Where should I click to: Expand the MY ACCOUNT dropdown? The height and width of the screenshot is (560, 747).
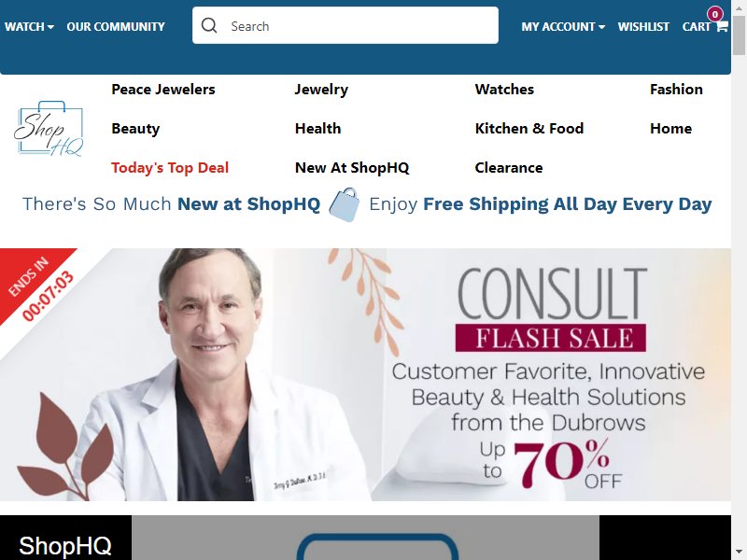563,27
